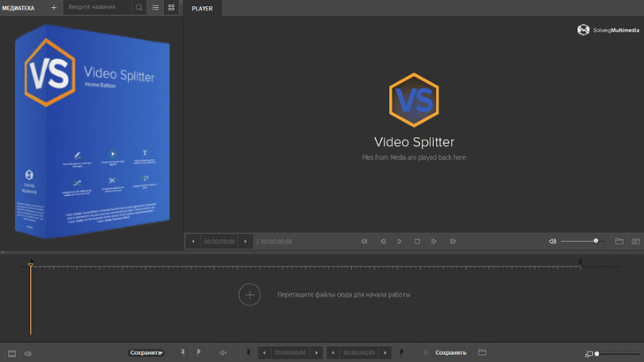Switch media library to thumbnail grid view
The image size is (644, 362).
[171, 7]
